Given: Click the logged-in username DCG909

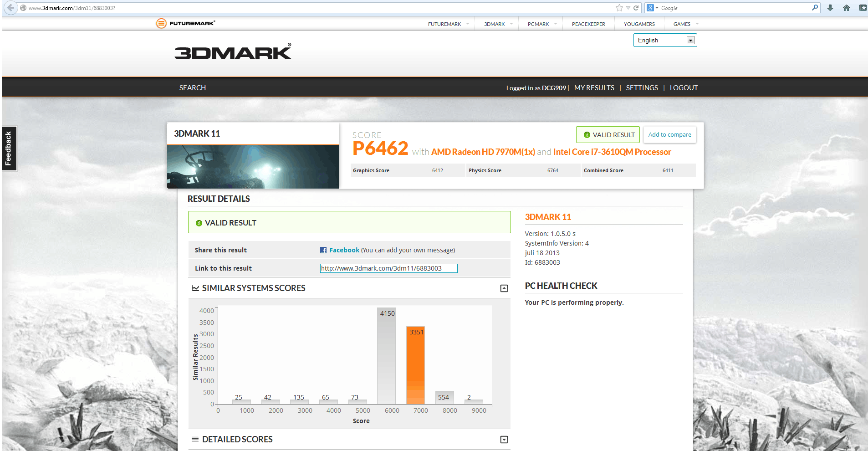Looking at the screenshot, I should click(554, 88).
